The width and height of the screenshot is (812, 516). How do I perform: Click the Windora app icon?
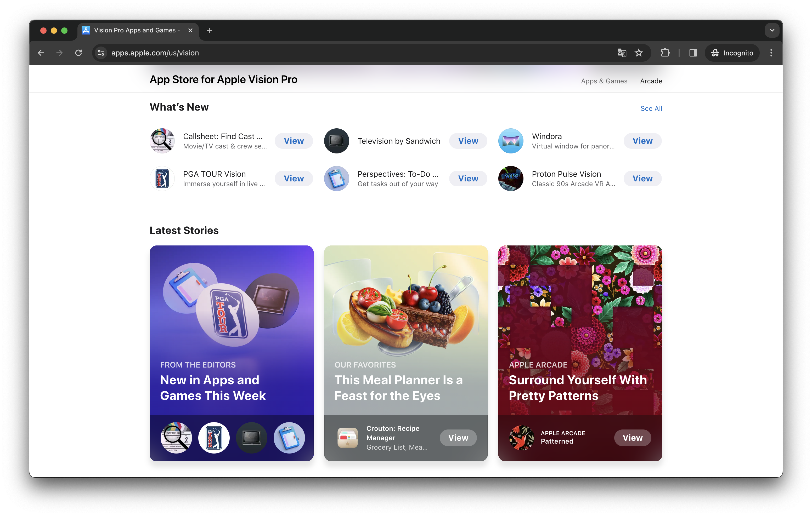(511, 141)
